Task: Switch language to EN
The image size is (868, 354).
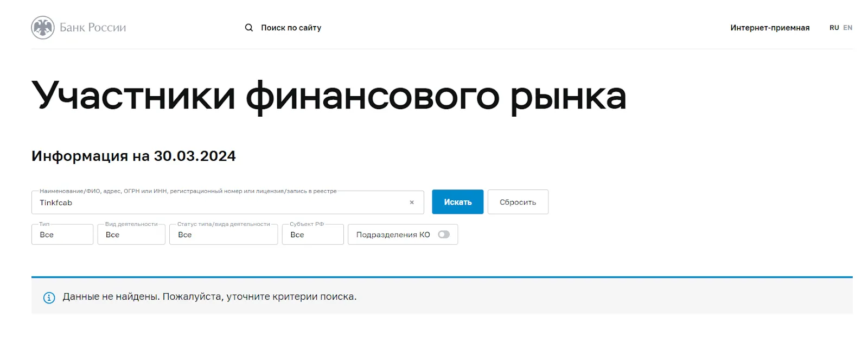Action: pos(847,28)
